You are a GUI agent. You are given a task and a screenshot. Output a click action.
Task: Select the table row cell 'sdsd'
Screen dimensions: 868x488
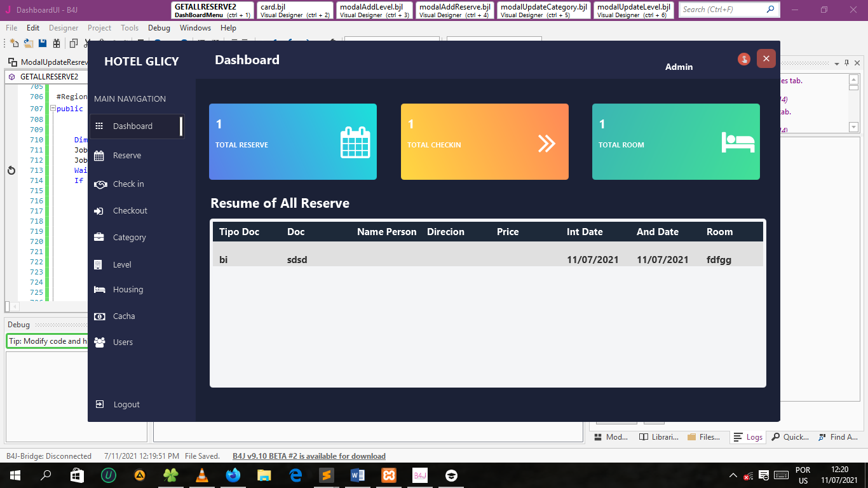point(297,260)
